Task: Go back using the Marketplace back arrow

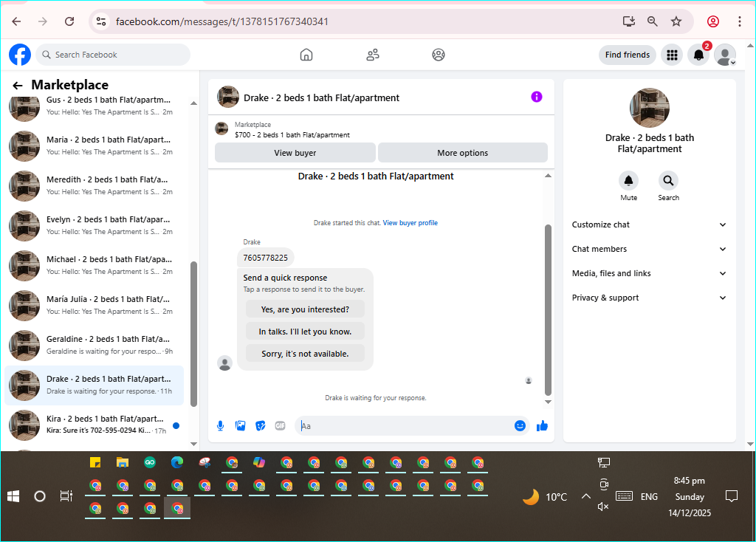Action: coord(18,86)
